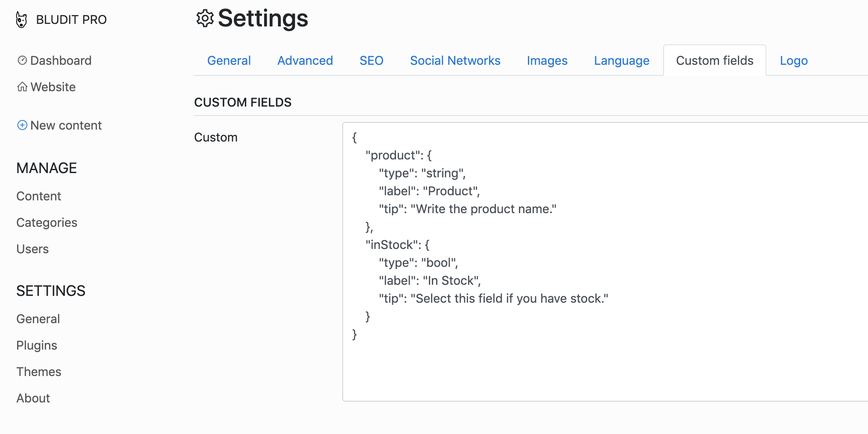
Task: Open Categories under Manage
Action: pyautogui.click(x=47, y=223)
